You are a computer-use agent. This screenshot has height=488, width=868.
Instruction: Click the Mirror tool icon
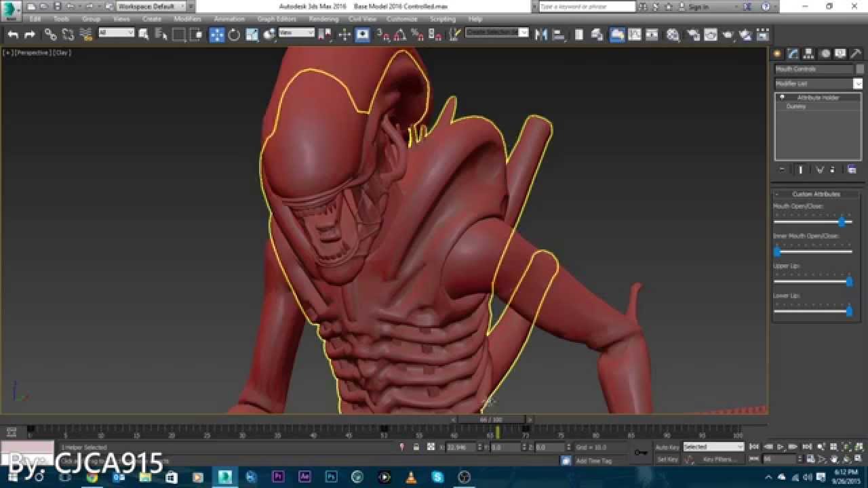coord(541,35)
